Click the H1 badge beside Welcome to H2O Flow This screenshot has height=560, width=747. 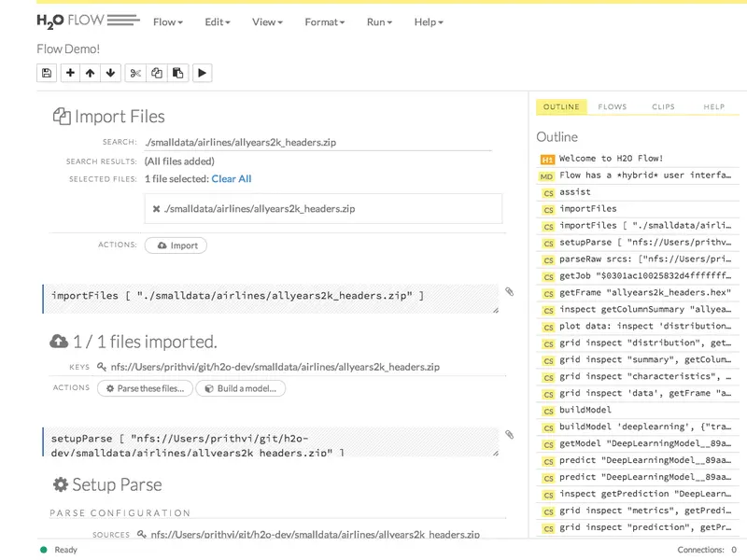(x=547, y=160)
